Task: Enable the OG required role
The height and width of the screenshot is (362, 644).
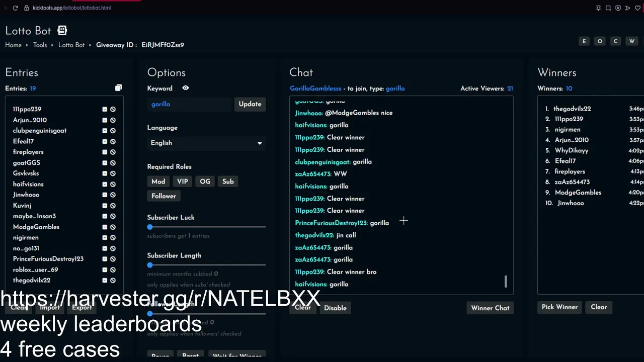Action: (205, 182)
